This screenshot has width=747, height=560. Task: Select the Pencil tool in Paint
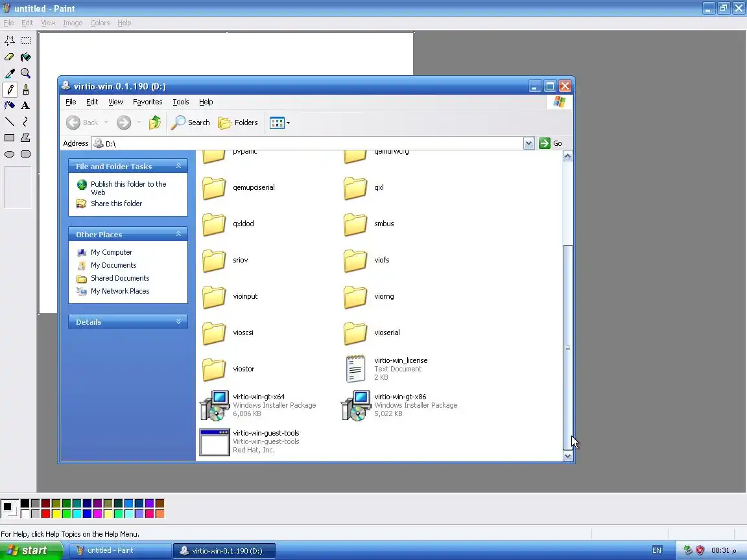(10, 89)
